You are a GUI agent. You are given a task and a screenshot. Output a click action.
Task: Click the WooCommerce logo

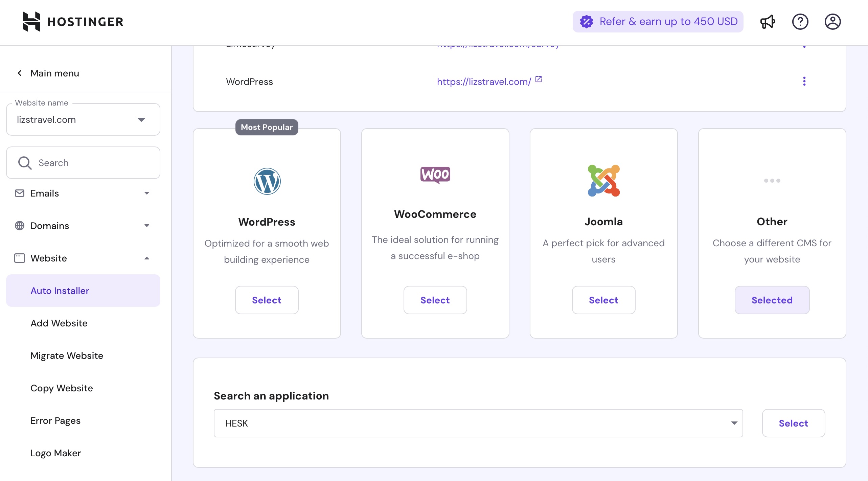(x=435, y=175)
